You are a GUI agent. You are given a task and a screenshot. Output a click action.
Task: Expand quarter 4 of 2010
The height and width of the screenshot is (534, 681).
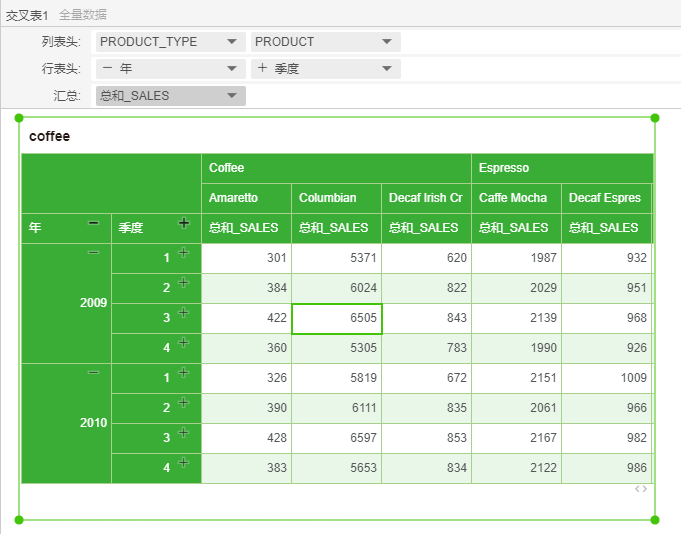pos(183,463)
